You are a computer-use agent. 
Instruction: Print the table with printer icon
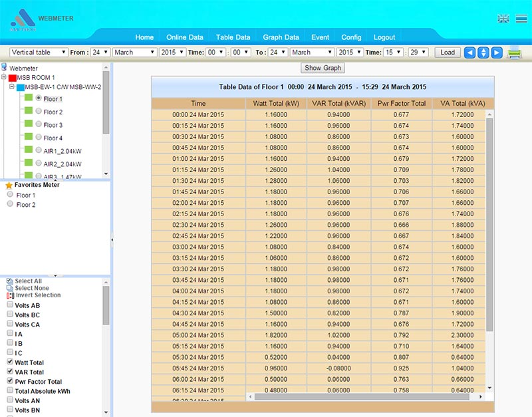tap(514, 53)
